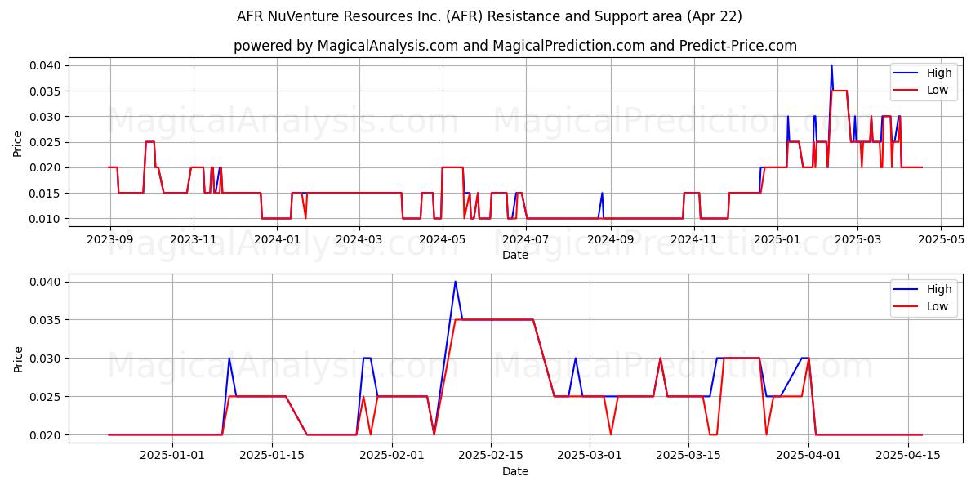
Task: Click 'Low' legend entry in bottom chart
Action: [x=938, y=306]
